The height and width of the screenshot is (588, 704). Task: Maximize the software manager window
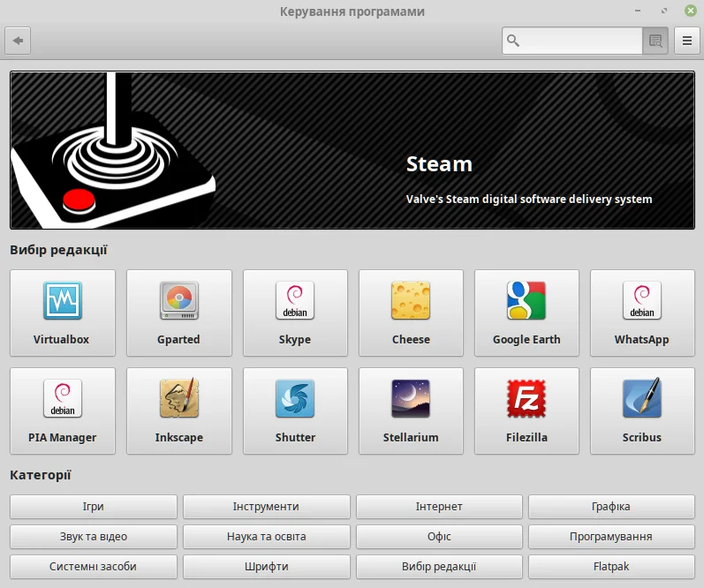pos(664,11)
